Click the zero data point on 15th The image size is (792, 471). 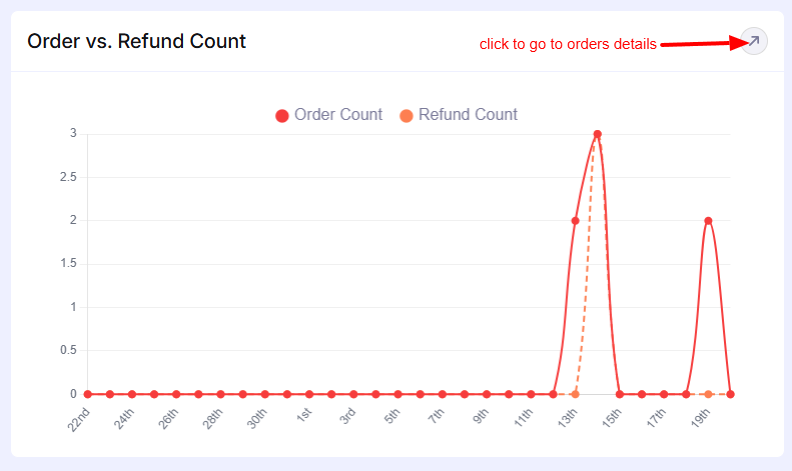click(x=620, y=394)
